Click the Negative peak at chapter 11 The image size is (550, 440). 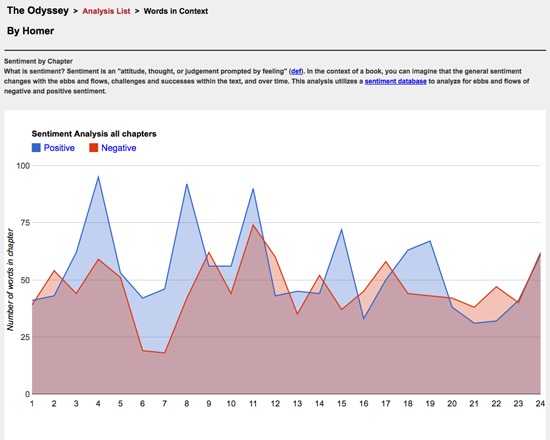pyautogui.click(x=253, y=225)
